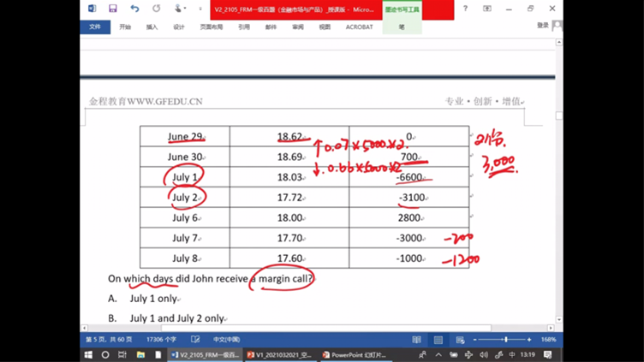Switch to the 插入 (Insert) ribbon tab
Image resolution: width=644 pixels, height=362 pixels.
152,27
